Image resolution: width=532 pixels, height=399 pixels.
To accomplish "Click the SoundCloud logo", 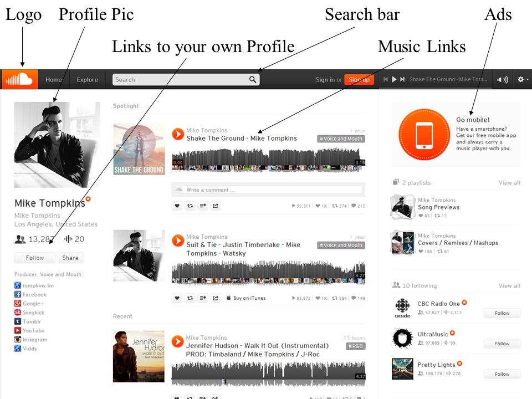I will (x=19, y=79).
